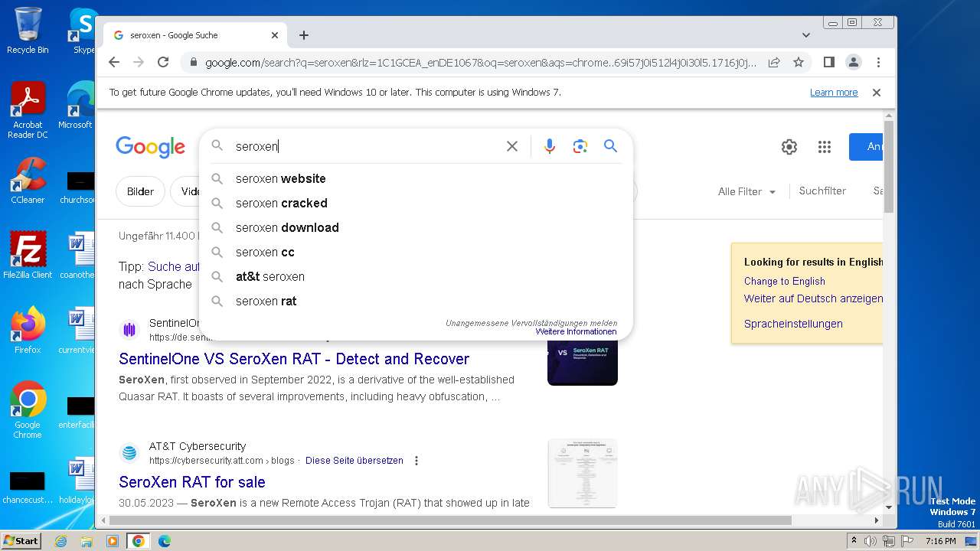Image resolution: width=980 pixels, height=551 pixels.
Task: Click the Chrome forward arrow
Action: (139, 62)
